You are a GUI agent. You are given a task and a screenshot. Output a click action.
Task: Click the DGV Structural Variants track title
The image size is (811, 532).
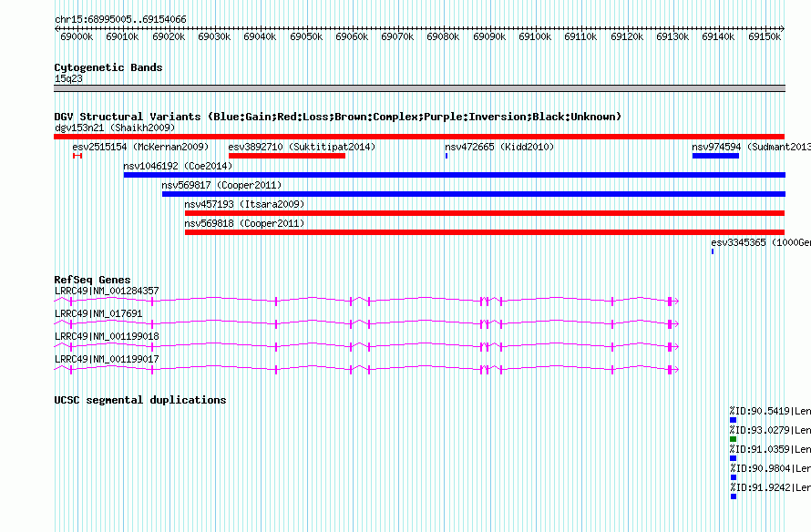click(338, 117)
